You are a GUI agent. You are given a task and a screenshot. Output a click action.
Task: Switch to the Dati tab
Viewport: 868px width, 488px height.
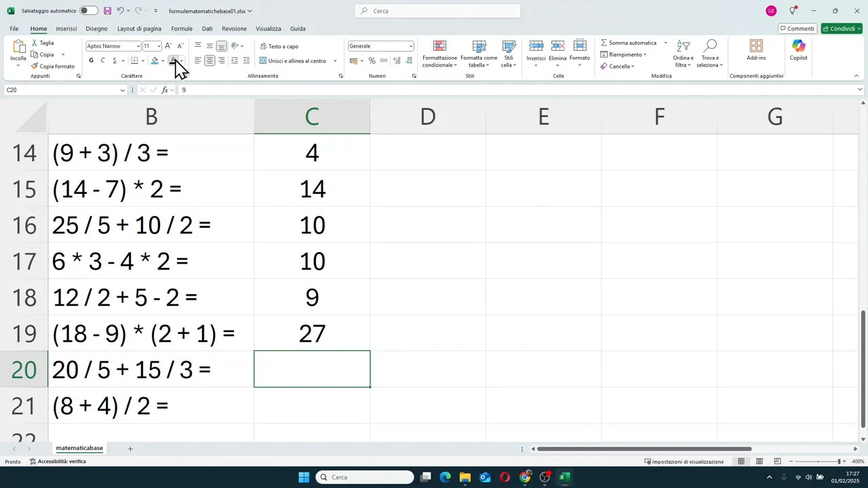click(207, 28)
